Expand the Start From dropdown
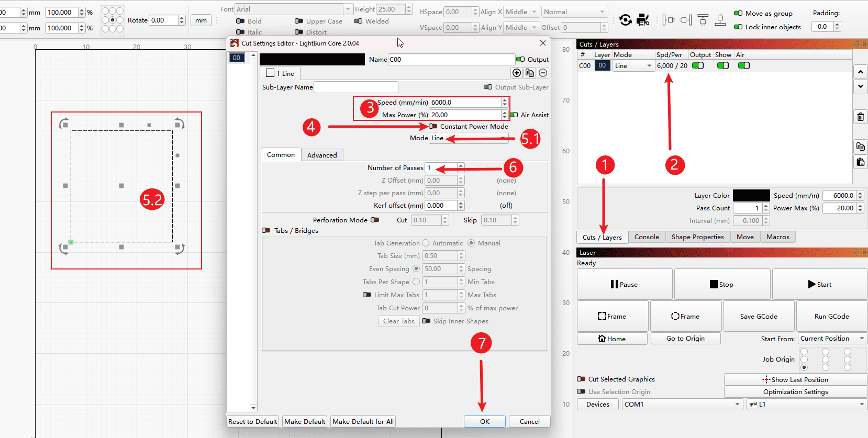Image resolution: width=868 pixels, height=438 pixels. pyautogui.click(x=832, y=339)
